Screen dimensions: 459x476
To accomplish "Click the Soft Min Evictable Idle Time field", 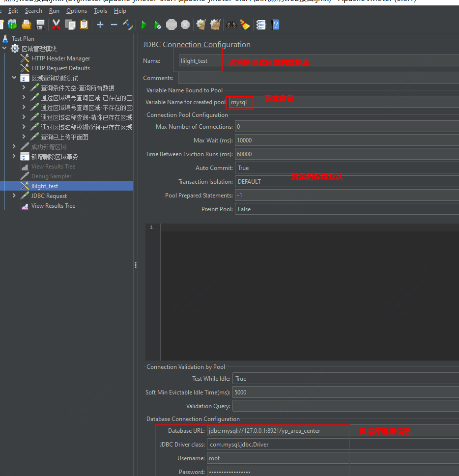I will [345, 392].
